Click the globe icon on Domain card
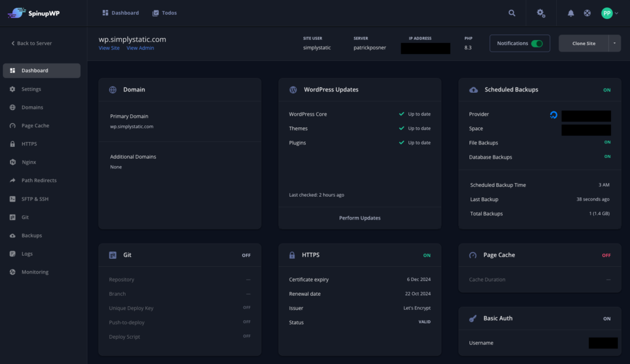 pyautogui.click(x=113, y=90)
